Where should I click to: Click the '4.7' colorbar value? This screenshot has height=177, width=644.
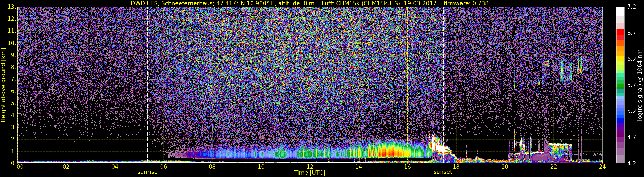click(632, 137)
